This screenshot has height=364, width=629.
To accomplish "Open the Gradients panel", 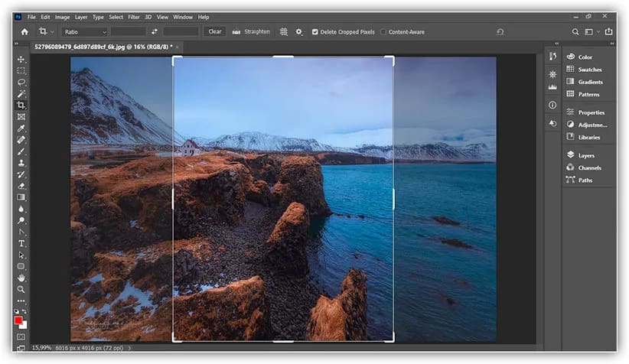I will click(585, 82).
